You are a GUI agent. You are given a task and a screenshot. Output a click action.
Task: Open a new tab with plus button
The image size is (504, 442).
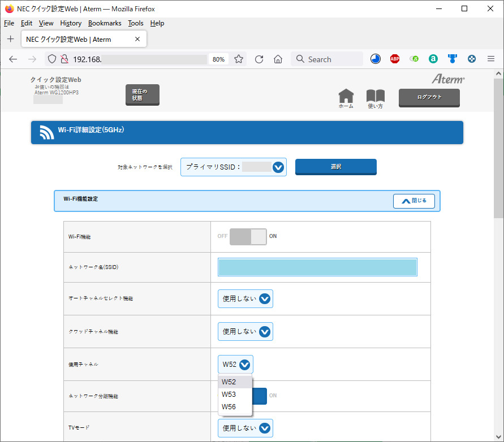click(x=10, y=39)
